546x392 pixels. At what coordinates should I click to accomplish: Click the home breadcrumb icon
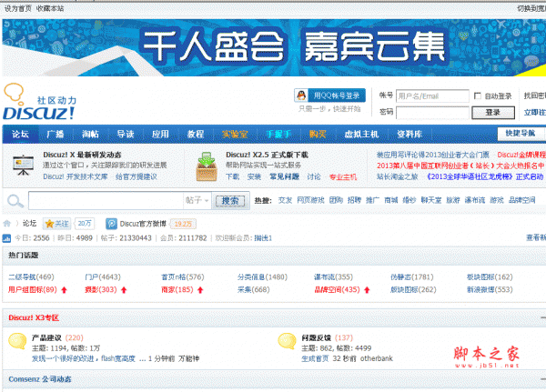[7, 224]
